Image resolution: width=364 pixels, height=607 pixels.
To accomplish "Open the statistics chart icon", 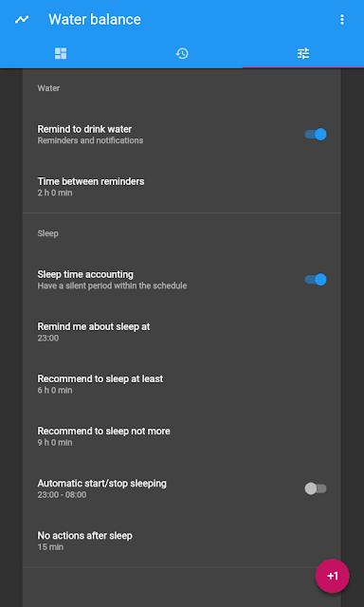I will tap(22, 19).
